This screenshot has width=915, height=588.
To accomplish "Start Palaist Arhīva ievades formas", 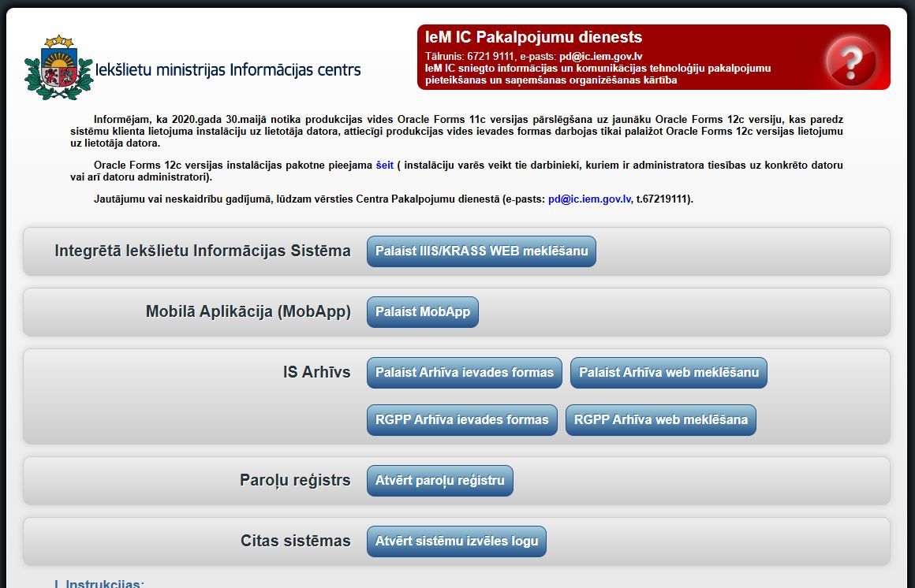I will pos(464,372).
